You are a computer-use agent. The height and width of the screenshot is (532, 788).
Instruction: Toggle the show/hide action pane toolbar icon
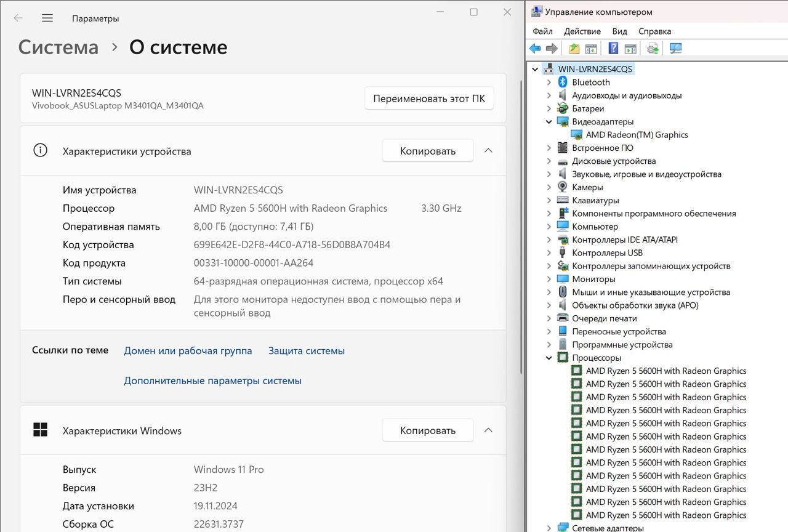pos(630,48)
